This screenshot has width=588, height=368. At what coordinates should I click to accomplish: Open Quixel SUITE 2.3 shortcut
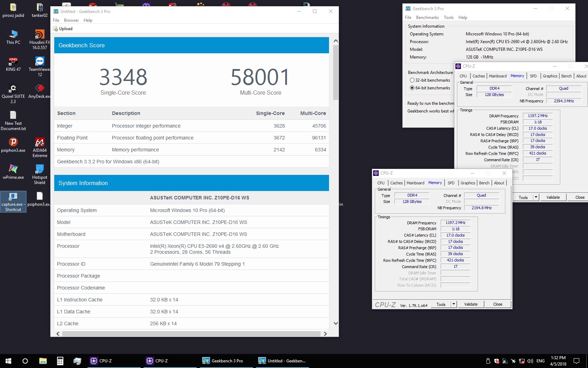13,94
